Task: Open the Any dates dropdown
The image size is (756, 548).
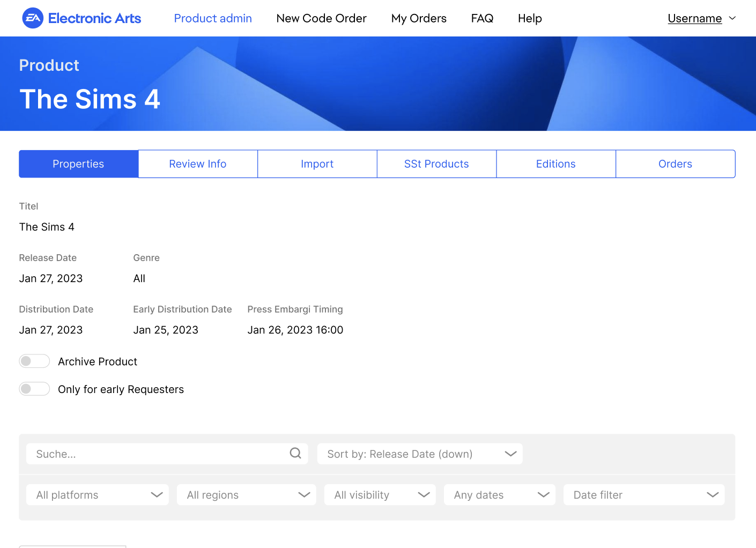Action: click(499, 494)
